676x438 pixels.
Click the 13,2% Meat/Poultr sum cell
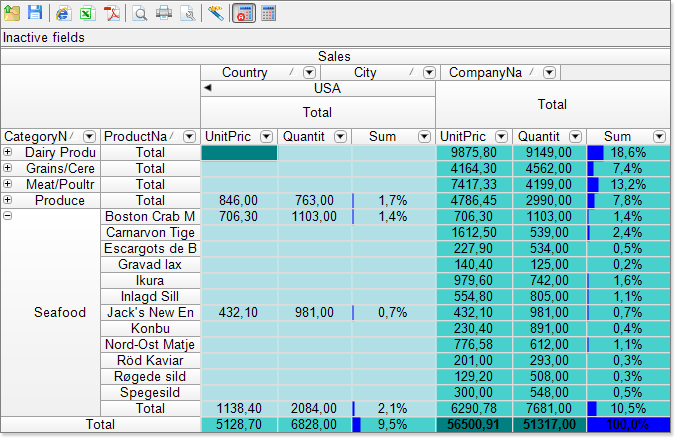(628, 185)
